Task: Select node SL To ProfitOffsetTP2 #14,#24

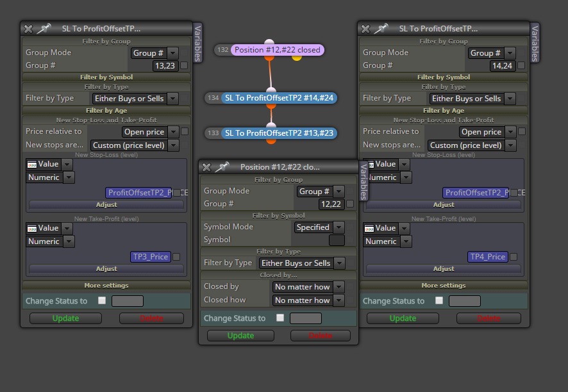Action: click(279, 98)
